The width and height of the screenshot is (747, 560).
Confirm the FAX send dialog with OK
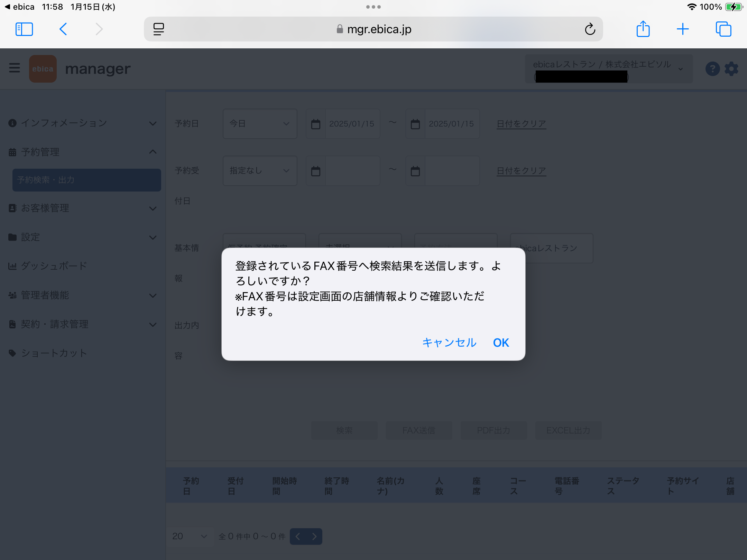(501, 343)
